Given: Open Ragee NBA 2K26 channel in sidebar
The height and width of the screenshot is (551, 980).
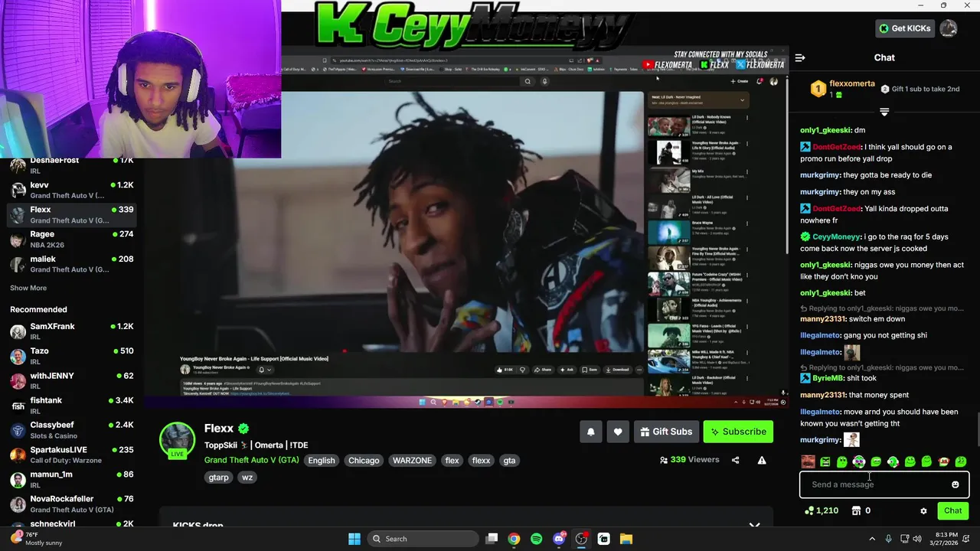Looking at the screenshot, I should tap(72, 240).
